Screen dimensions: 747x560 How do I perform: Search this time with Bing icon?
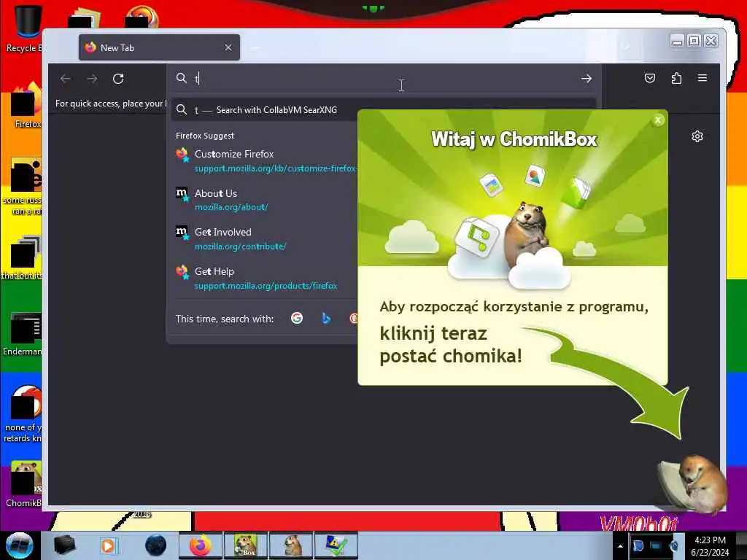click(x=326, y=318)
